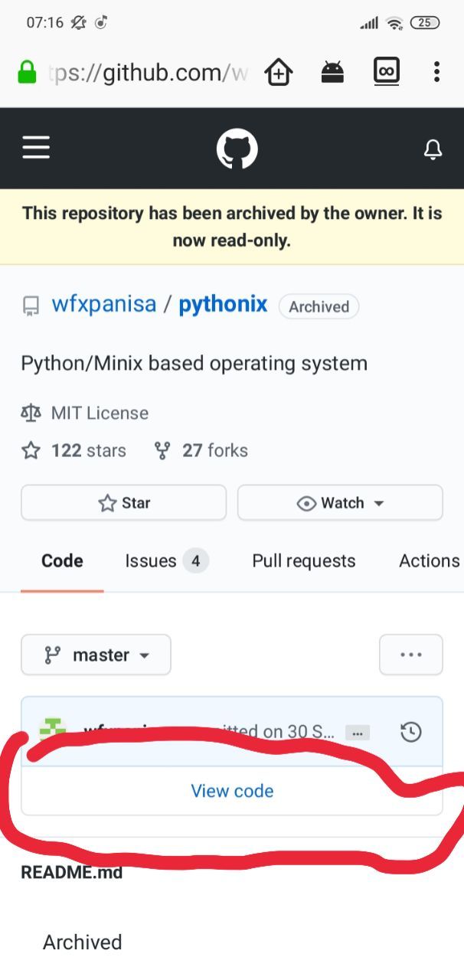
Task: Click the archived read-only notice banner
Action: (232, 227)
